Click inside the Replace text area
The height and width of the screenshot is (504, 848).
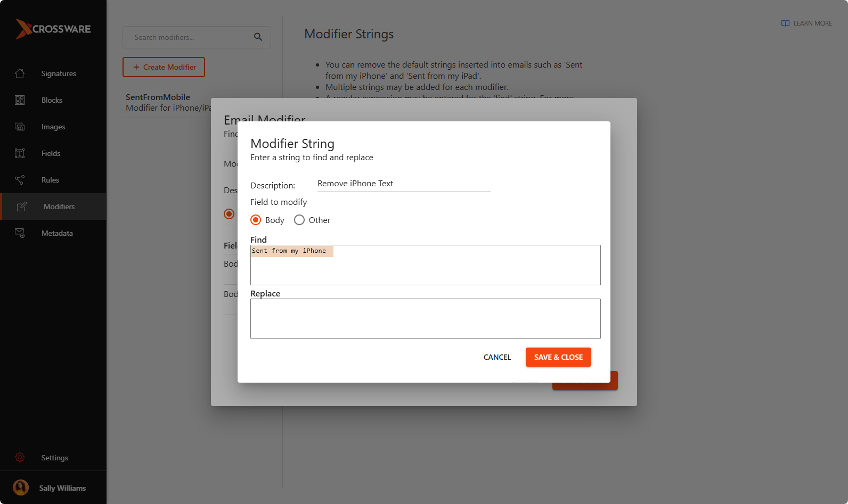coord(425,319)
